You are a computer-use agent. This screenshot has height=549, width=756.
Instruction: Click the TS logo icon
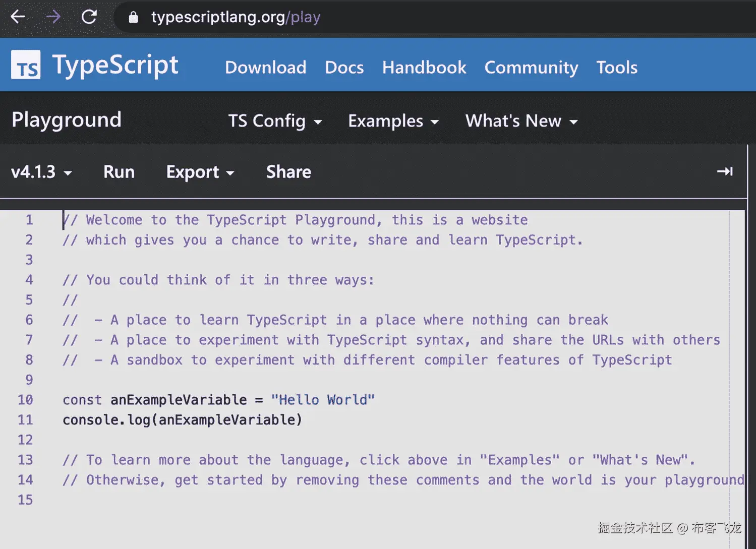pos(26,65)
